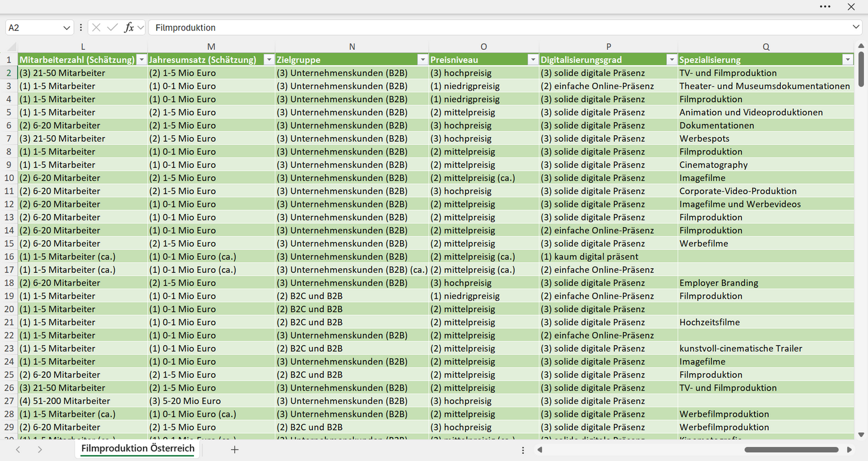The image size is (868, 461).
Task: Select row 16 header
Action: [x=9, y=257]
